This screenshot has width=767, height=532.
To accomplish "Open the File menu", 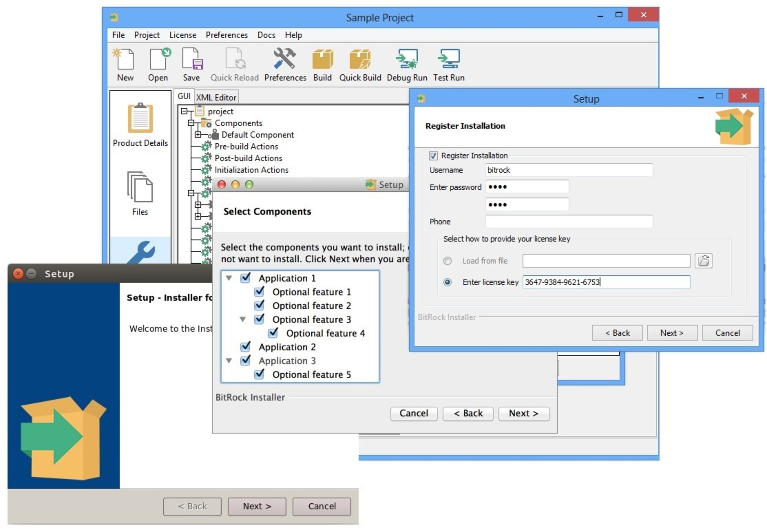I will [x=118, y=35].
